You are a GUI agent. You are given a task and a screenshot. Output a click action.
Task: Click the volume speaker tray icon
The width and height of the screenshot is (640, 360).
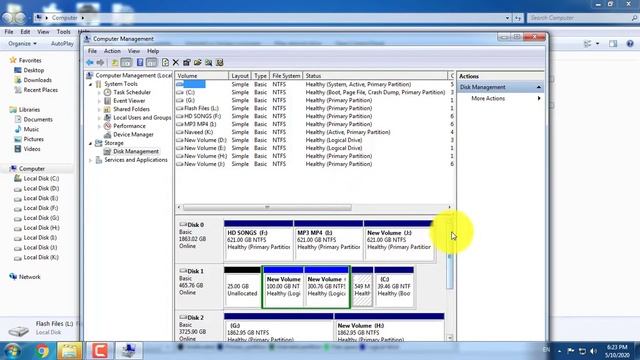pyautogui.click(x=593, y=351)
